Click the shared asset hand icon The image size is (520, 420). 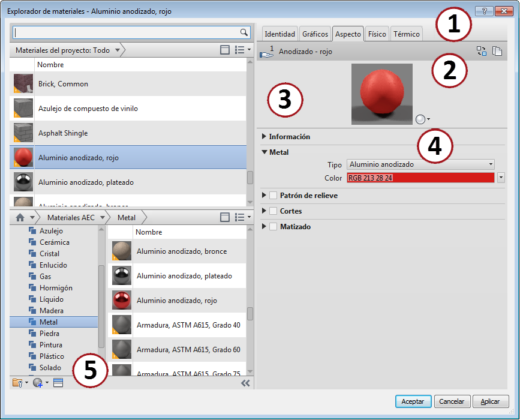click(x=267, y=52)
